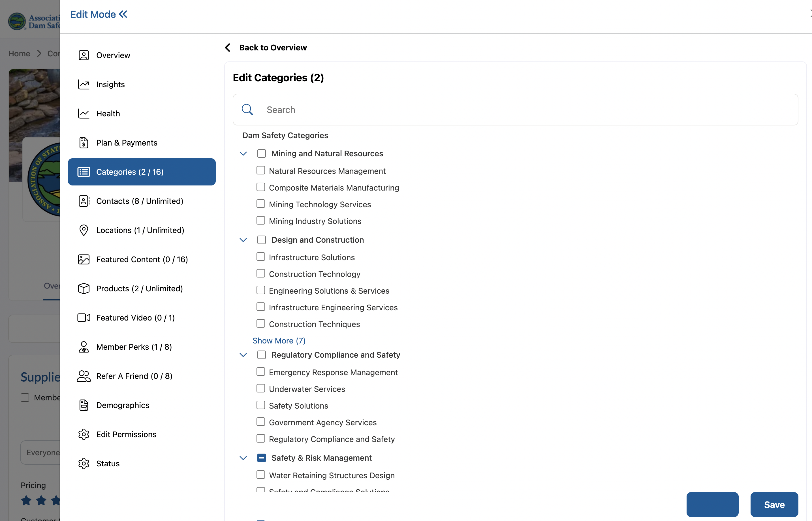Collapse the Design and Construction chevron

tap(243, 240)
